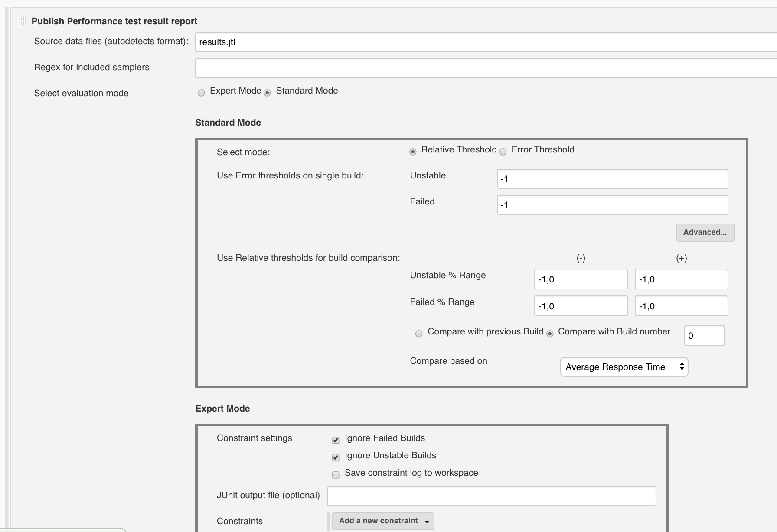Click the JUnit output file field

[x=491, y=496]
